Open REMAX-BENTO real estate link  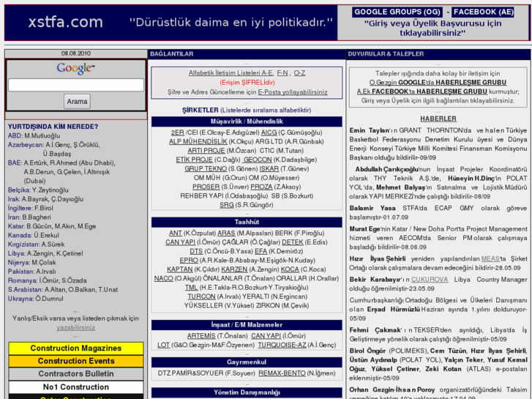[282, 373]
